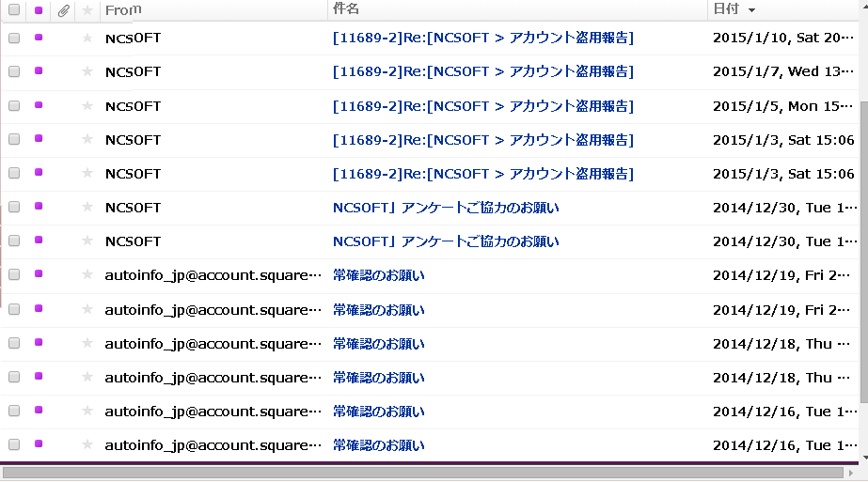Screen dimensions: 868x482
Task: Star the 2015/1/5 NCSOFT email
Action: [x=87, y=106]
